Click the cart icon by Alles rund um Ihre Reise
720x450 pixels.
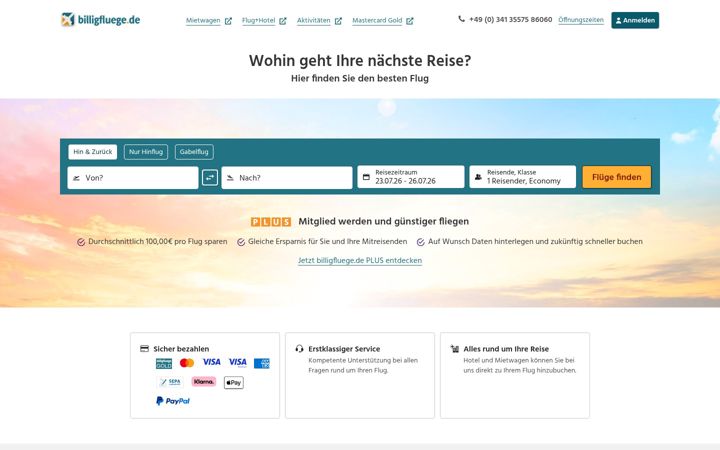click(x=455, y=349)
